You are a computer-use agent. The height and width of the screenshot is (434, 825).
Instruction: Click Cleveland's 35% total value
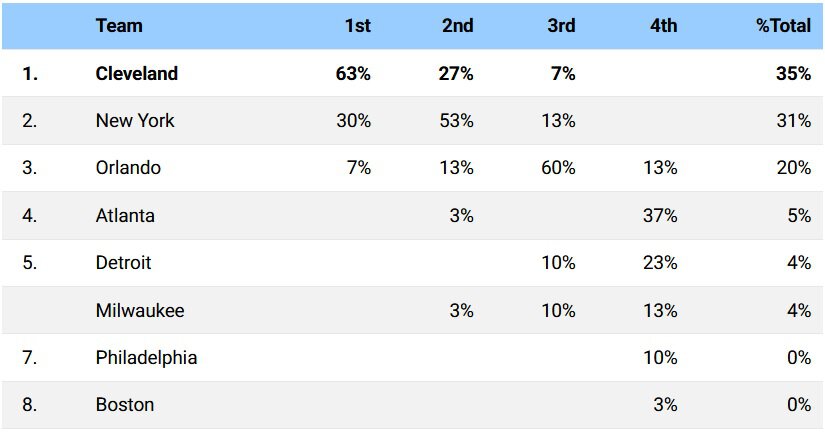[x=793, y=73]
